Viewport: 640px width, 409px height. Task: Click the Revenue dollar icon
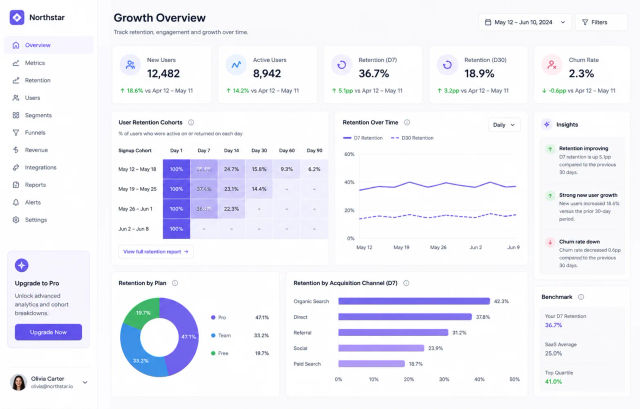pyautogui.click(x=16, y=150)
